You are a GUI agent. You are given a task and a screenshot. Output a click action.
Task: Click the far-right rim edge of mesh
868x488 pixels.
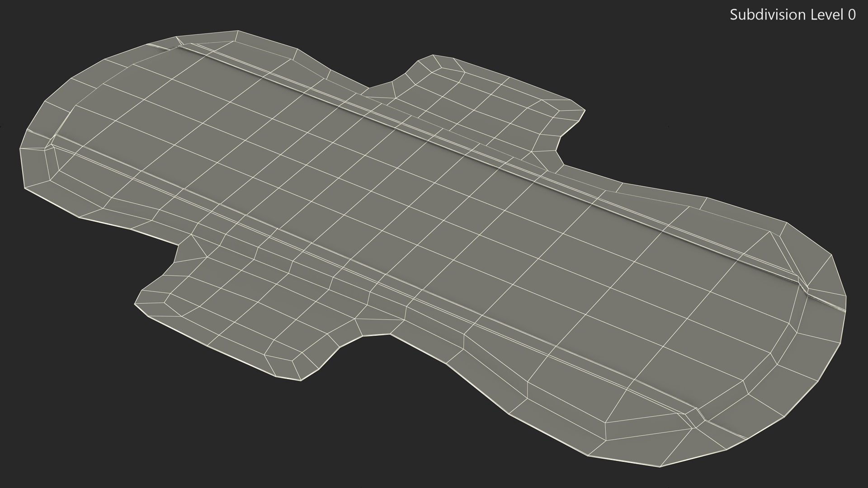coord(845,304)
